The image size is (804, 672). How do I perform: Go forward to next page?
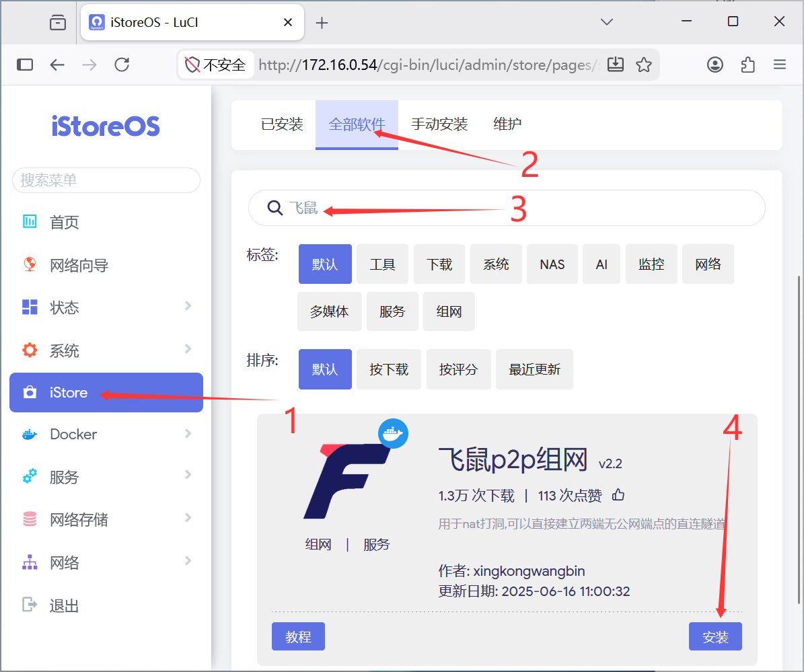pos(89,65)
